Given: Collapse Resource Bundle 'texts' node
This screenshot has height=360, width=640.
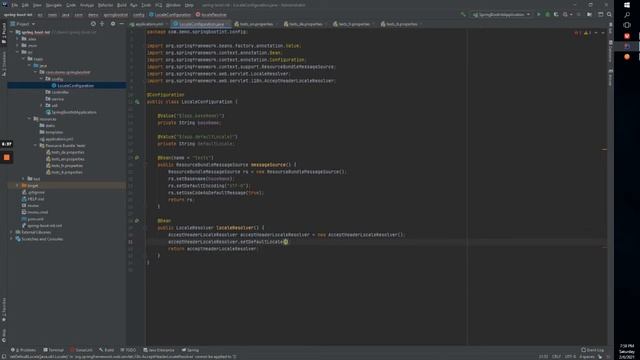Looking at the screenshot, I should [x=36, y=145].
